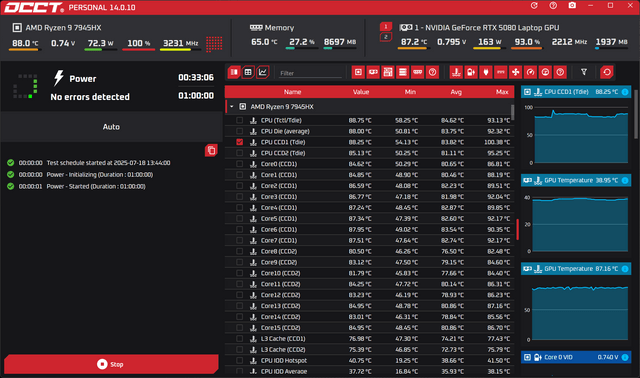
Task: Stop the running Power test
Action: (x=111, y=364)
